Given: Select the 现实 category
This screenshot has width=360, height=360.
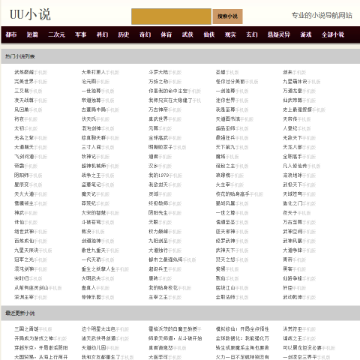Looking at the screenshot, I should [x=230, y=35].
